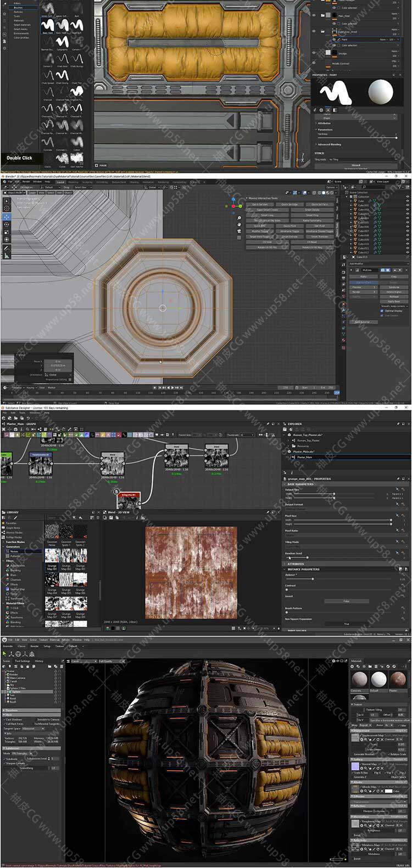Pick the Grunge Map 002 thumbnail in Designer library
The image size is (412, 868).
(x=66, y=559)
